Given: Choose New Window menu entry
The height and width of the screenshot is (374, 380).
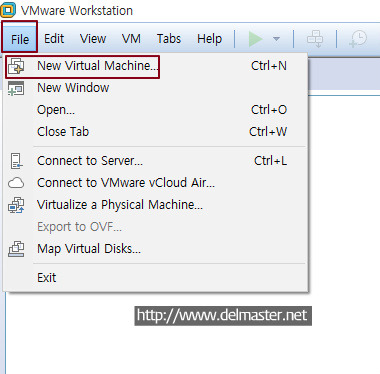Looking at the screenshot, I should pyautogui.click(x=155, y=88).
